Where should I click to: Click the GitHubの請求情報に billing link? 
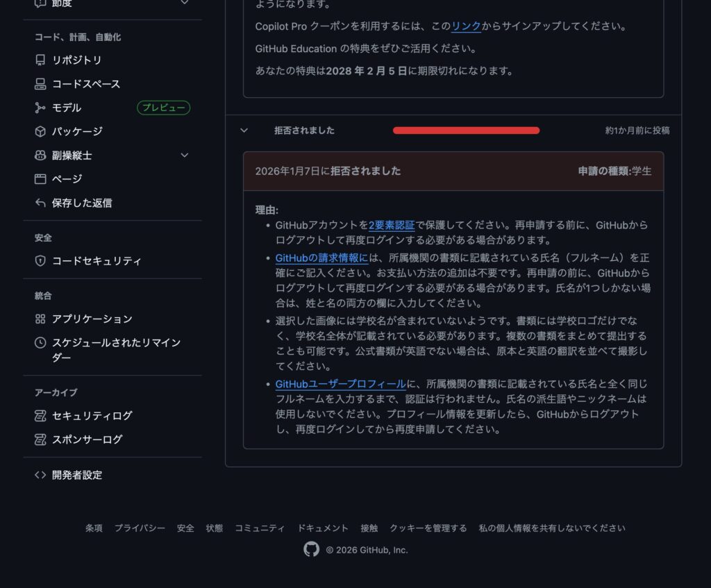tap(321, 258)
